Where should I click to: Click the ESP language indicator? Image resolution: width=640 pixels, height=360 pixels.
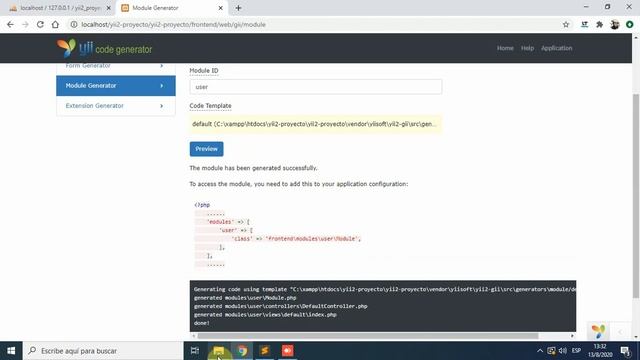tap(576, 351)
